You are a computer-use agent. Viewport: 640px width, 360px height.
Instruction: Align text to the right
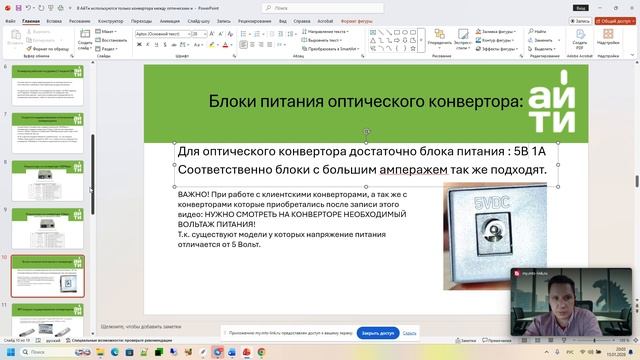tap(261, 44)
